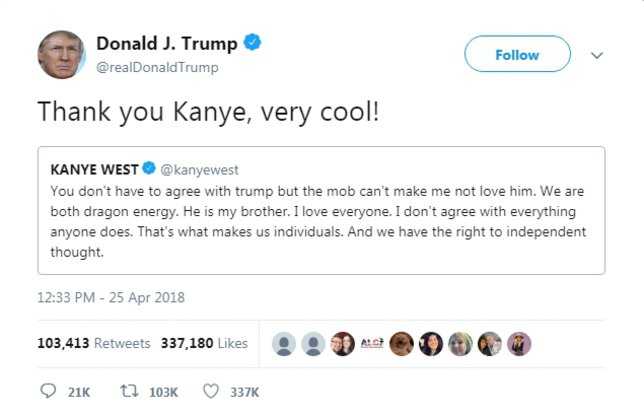Click the first gray default avatar in likers
Screen dimensions: 644x416
click(x=284, y=344)
